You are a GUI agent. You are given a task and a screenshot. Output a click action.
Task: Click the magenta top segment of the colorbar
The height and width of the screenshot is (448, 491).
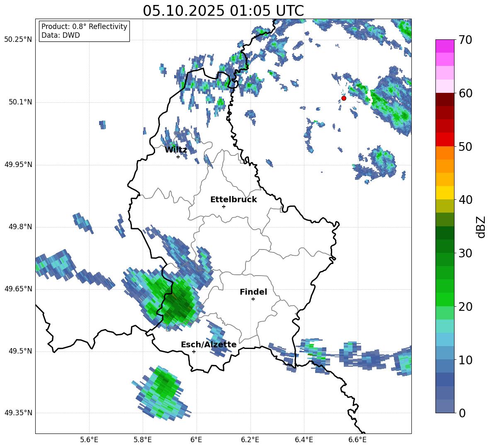pos(445,46)
